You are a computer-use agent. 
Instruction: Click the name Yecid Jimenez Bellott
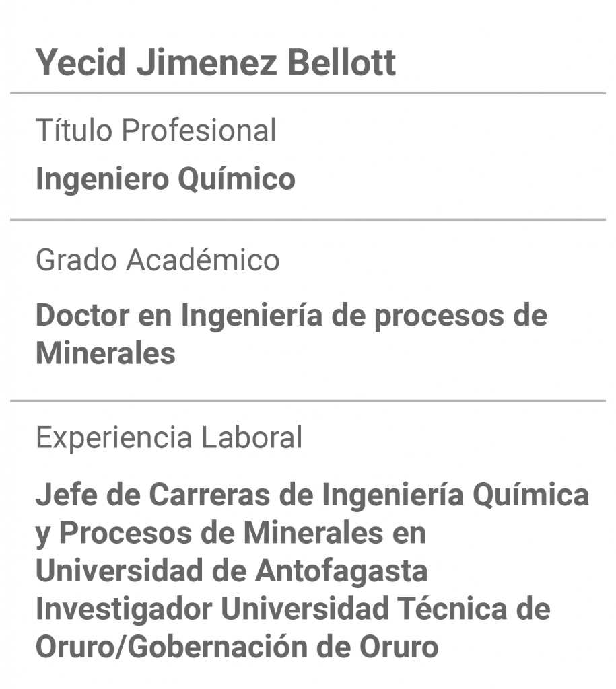[215, 63]
